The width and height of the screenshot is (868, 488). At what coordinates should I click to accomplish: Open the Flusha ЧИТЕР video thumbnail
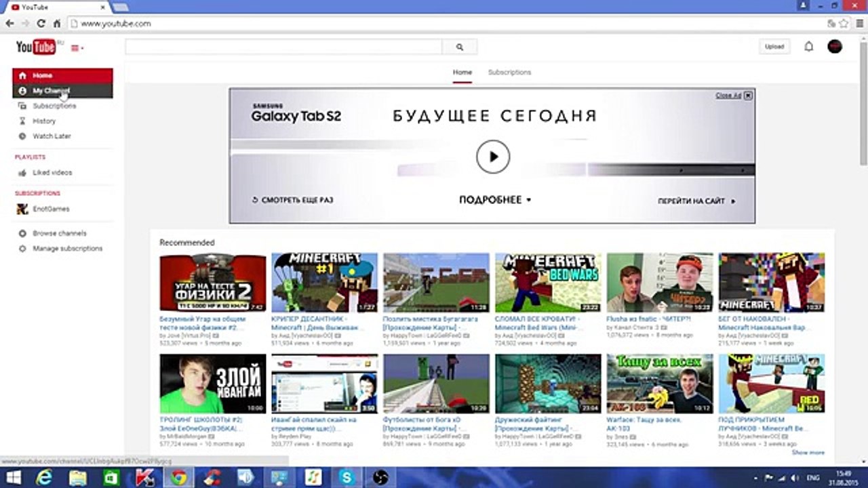660,283
